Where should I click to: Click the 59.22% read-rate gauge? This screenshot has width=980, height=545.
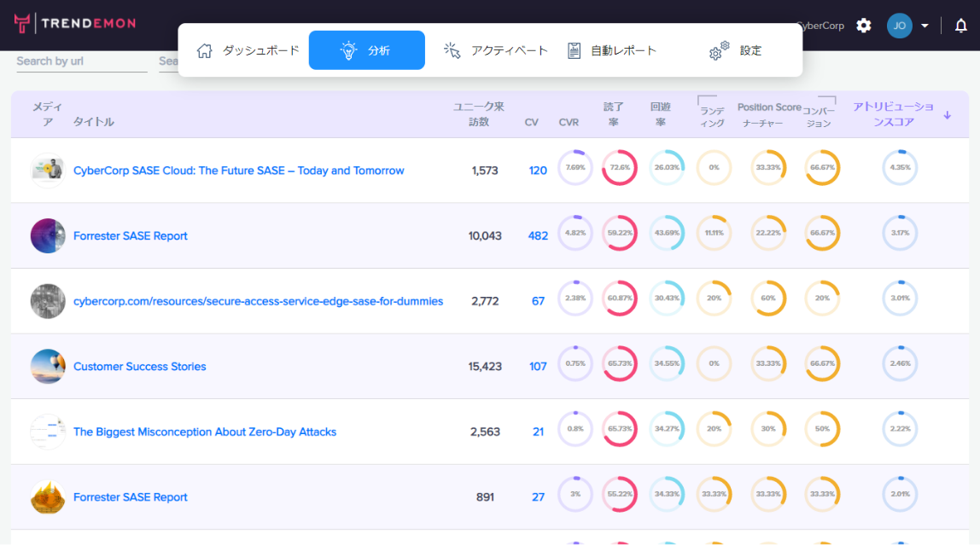[620, 233]
